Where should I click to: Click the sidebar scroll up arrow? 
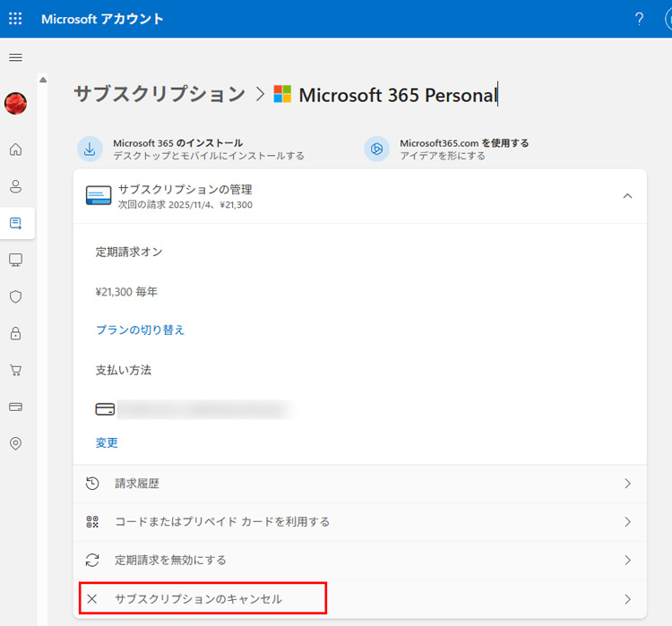(x=43, y=80)
